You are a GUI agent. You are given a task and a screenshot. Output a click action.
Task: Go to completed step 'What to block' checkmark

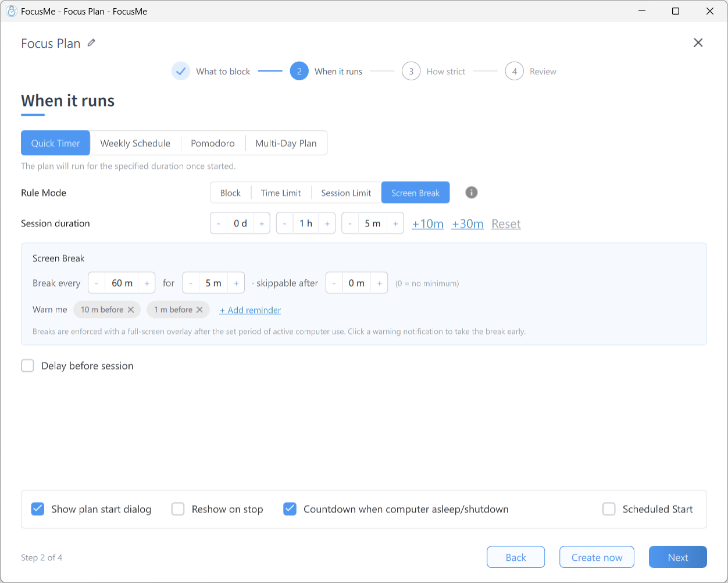[181, 71]
